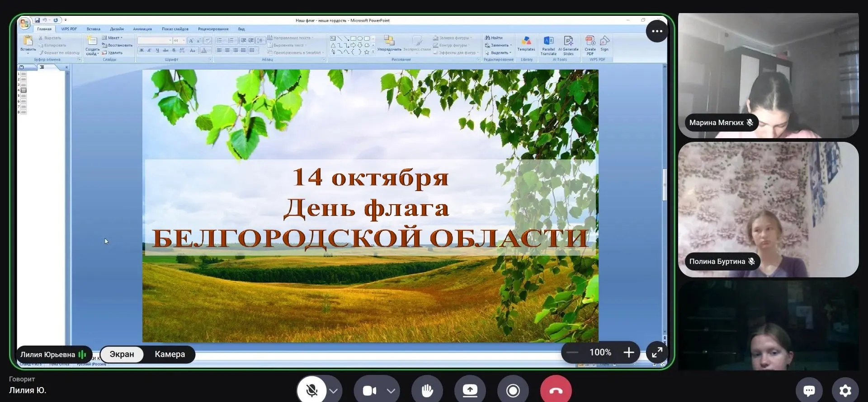Open the Вставка ribbon tab

pyautogui.click(x=94, y=29)
